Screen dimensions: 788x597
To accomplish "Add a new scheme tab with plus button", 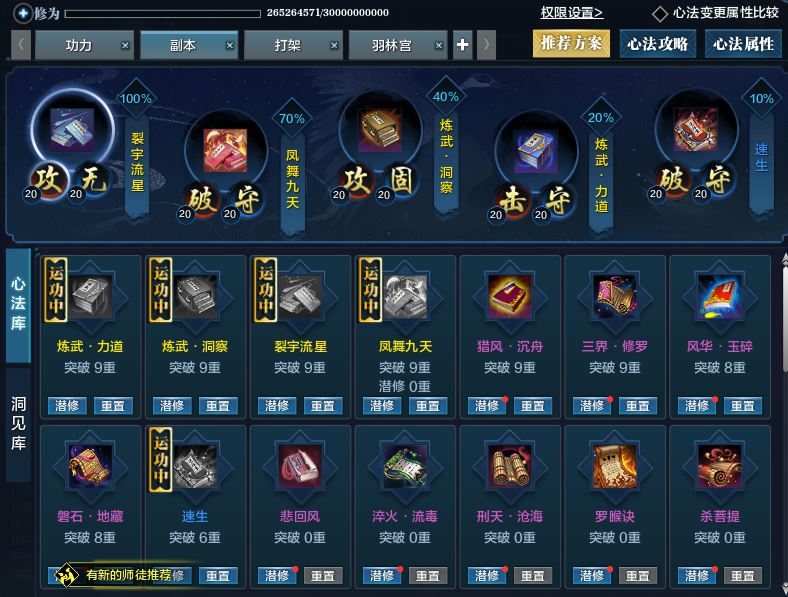I will (x=462, y=45).
